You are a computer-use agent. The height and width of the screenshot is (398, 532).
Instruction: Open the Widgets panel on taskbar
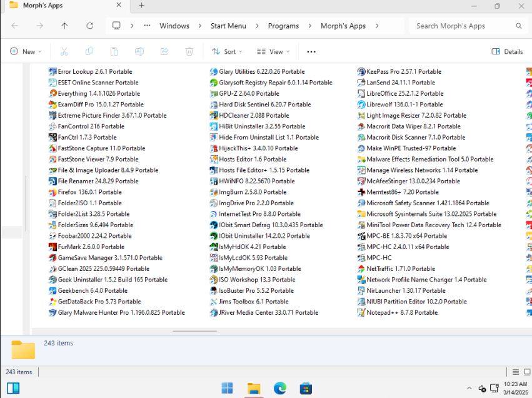(x=13, y=388)
